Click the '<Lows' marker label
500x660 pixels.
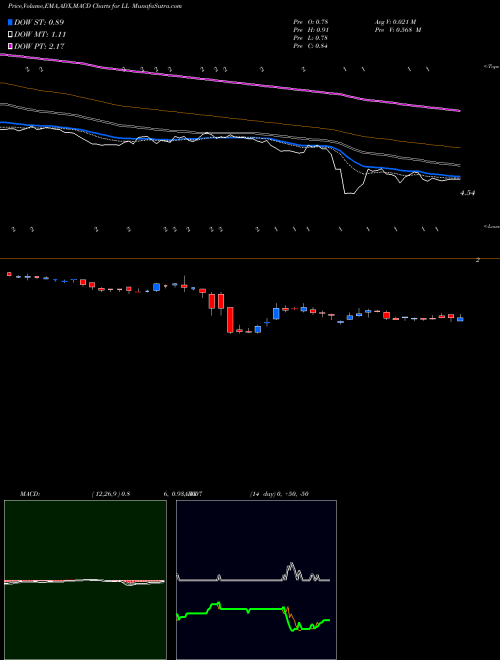[492, 226]
